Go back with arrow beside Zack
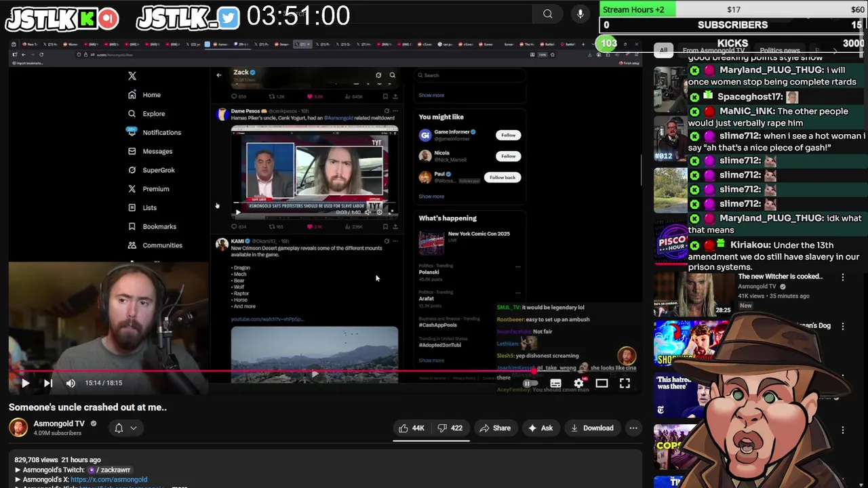This screenshot has width=868, height=488. coord(219,75)
